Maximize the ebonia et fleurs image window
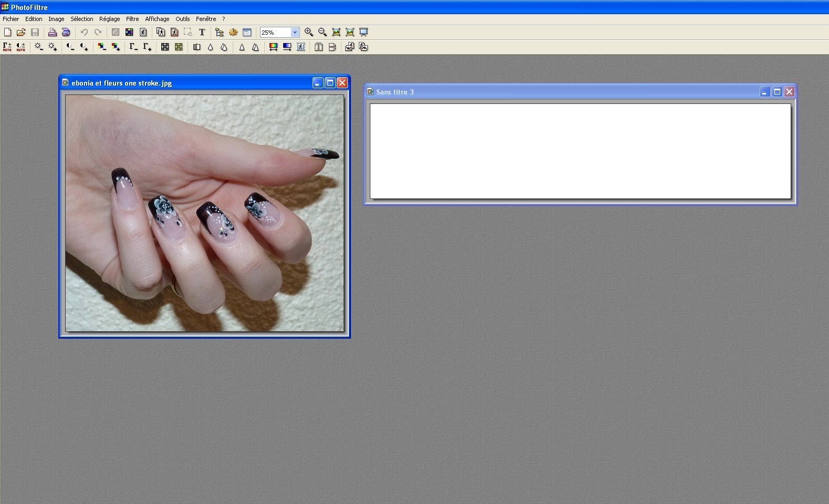This screenshot has width=829, height=504. point(330,83)
